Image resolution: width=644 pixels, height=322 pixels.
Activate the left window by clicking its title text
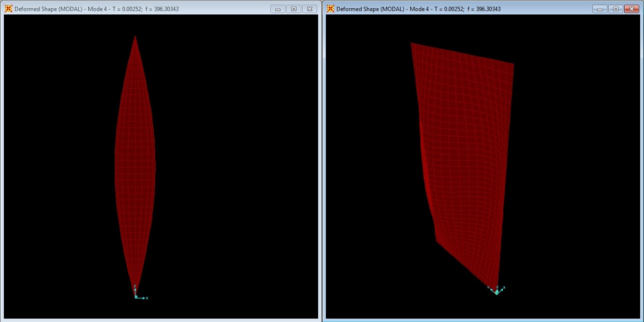coord(96,9)
